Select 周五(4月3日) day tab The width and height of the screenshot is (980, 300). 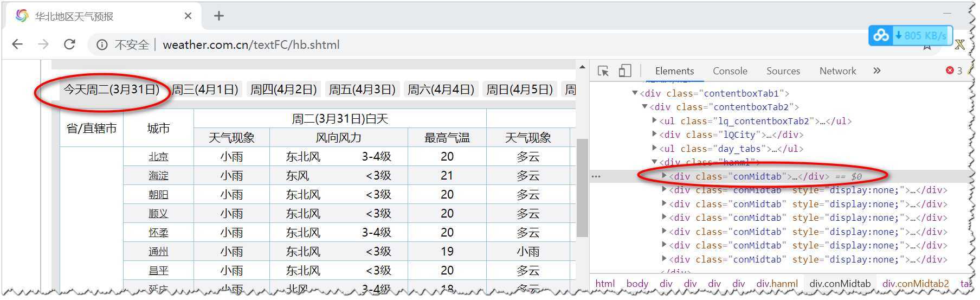tap(362, 90)
